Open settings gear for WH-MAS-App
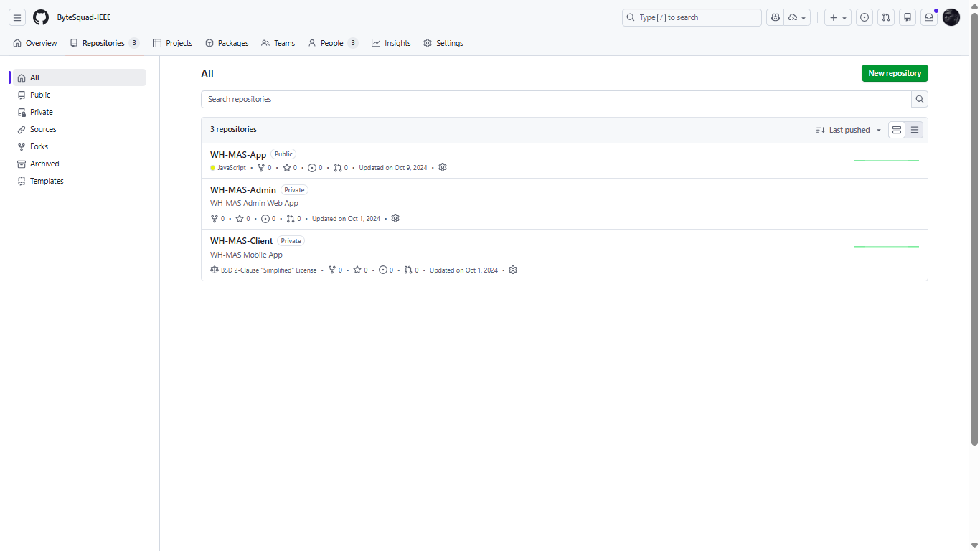Viewport: 980px width, 551px height. tap(443, 167)
